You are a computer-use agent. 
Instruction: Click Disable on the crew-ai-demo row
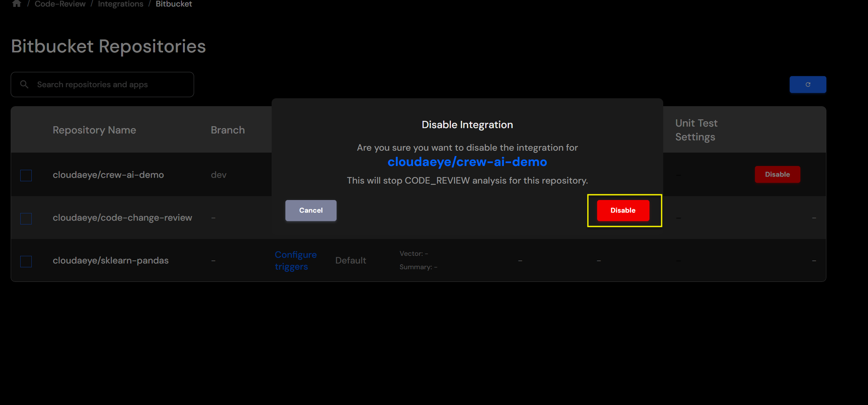click(x=777, y=174)
